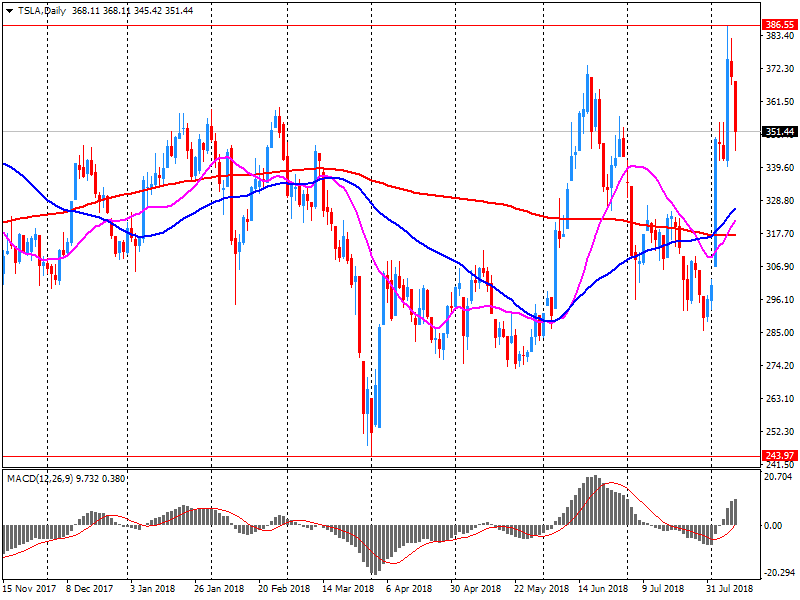Click the 14 Mar 2018 date label

pyautogui.click(x=348, y=589)
